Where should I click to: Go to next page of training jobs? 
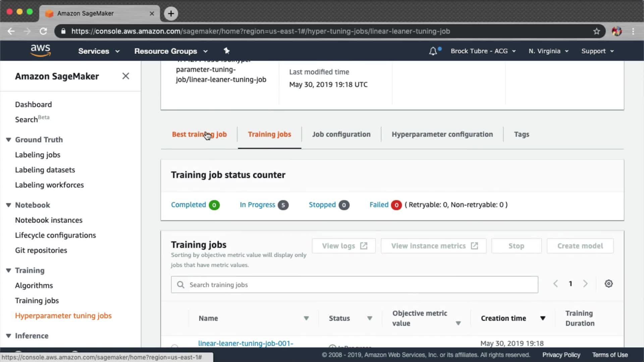pos(585,284)
